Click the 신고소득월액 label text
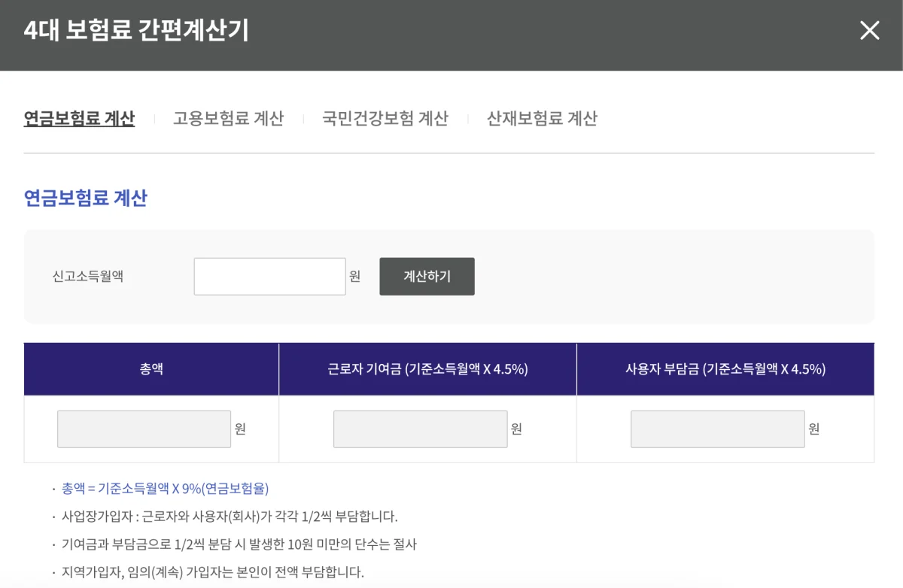 tap(88, 276)
